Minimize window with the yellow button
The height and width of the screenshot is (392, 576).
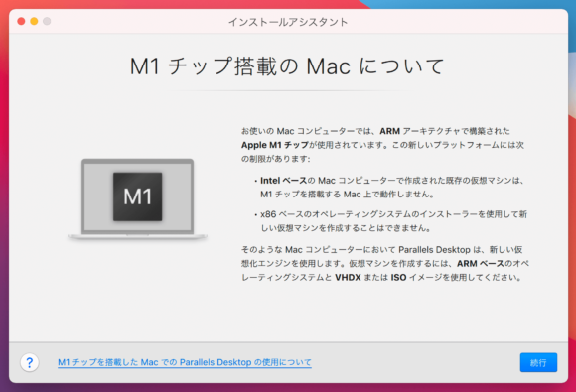(x=34, y=21)
